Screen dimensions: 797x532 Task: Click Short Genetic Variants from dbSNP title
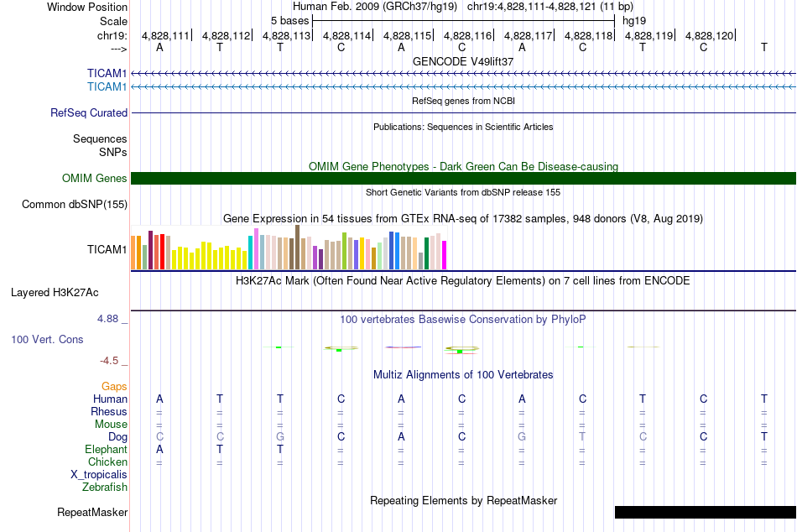(463, 192)
